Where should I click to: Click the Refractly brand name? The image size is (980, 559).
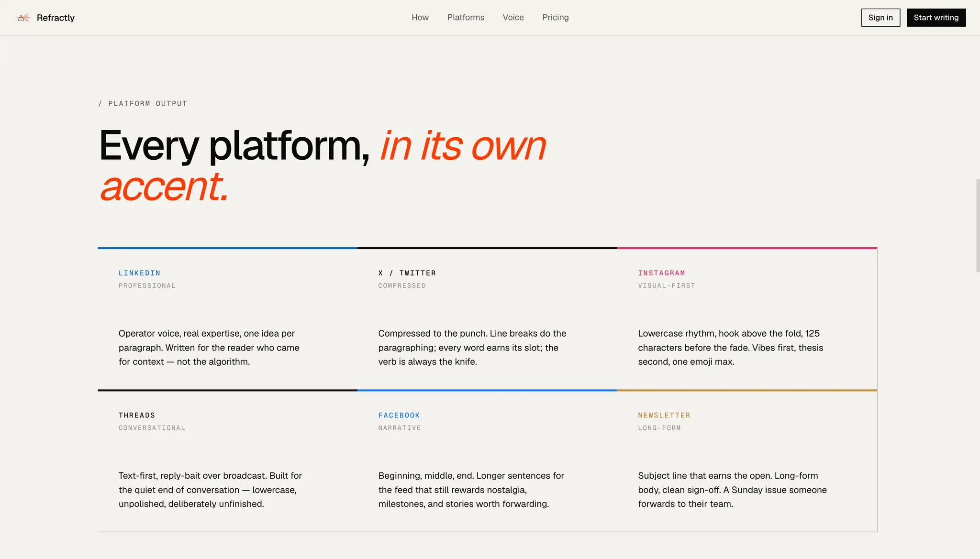pyautogui.click(x=56, y=18)
